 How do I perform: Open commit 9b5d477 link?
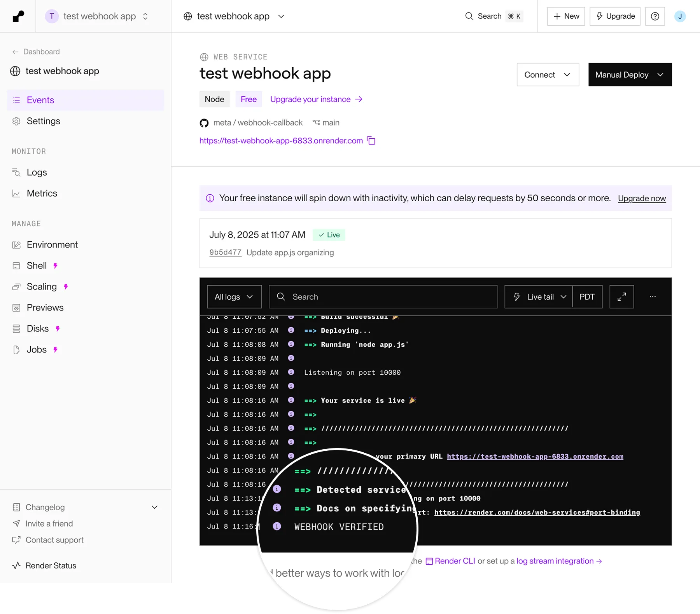pos(225,253)
